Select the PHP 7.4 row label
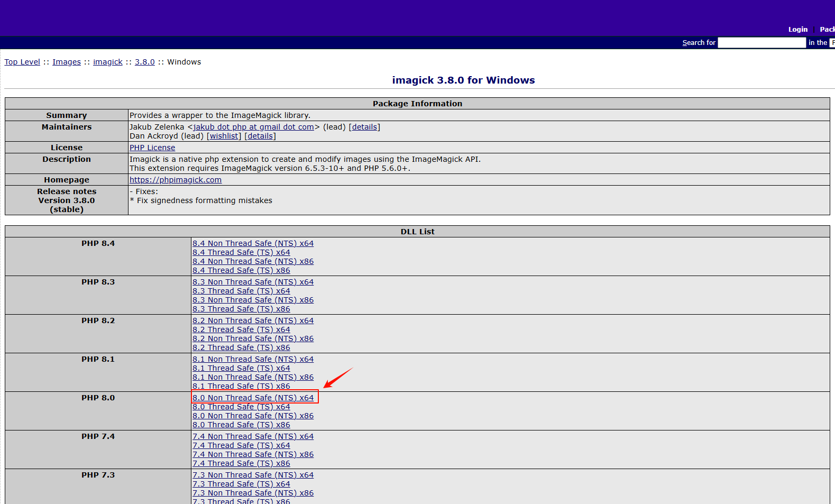 click(x=98, y=436)
